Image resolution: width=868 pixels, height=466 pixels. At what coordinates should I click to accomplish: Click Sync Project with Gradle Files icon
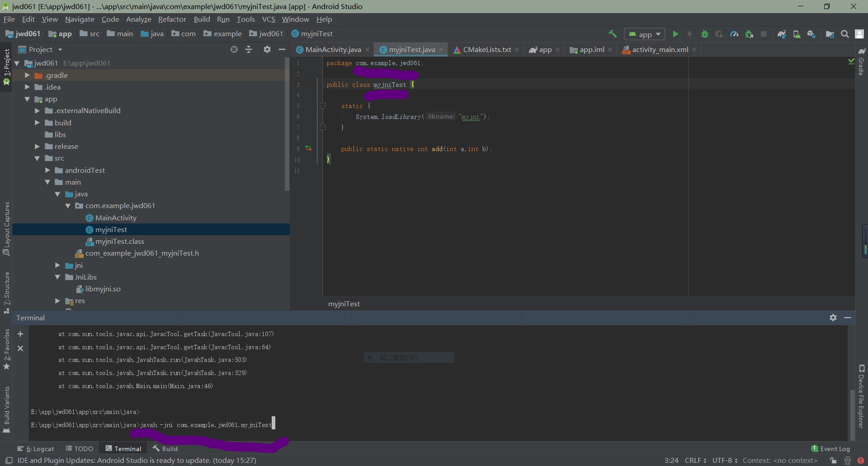pos(782,34)
